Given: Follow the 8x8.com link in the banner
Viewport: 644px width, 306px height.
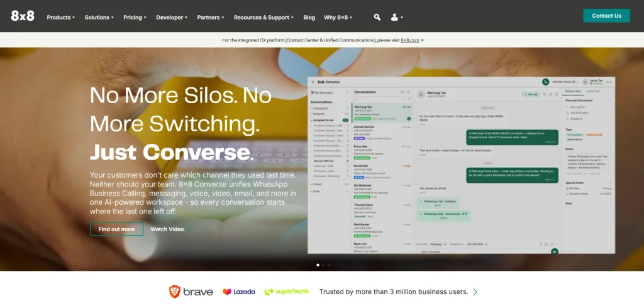Looking at the screenshot, I should click(410, 40).
